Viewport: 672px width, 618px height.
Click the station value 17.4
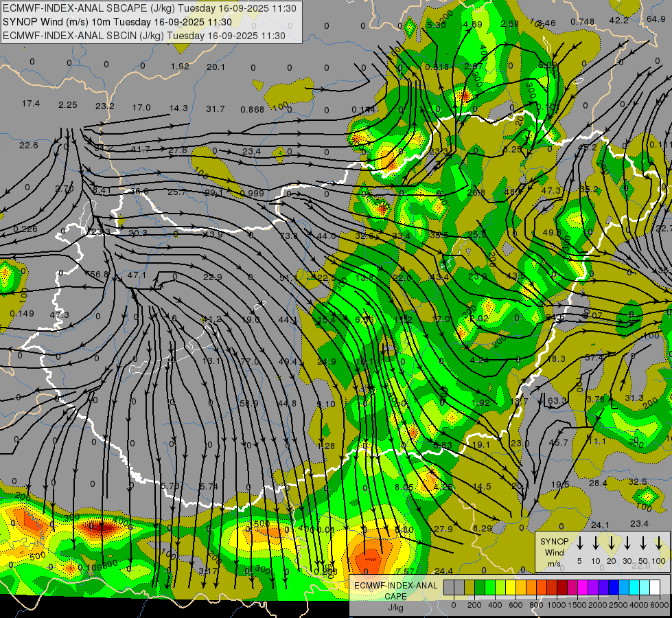tap(31, 104)
